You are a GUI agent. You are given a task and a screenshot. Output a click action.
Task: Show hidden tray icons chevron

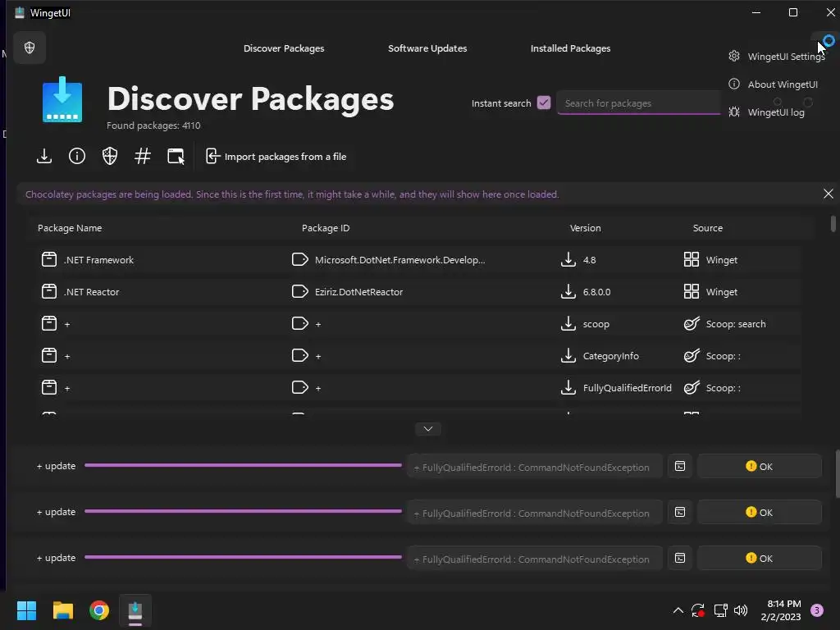coord(678,610)
